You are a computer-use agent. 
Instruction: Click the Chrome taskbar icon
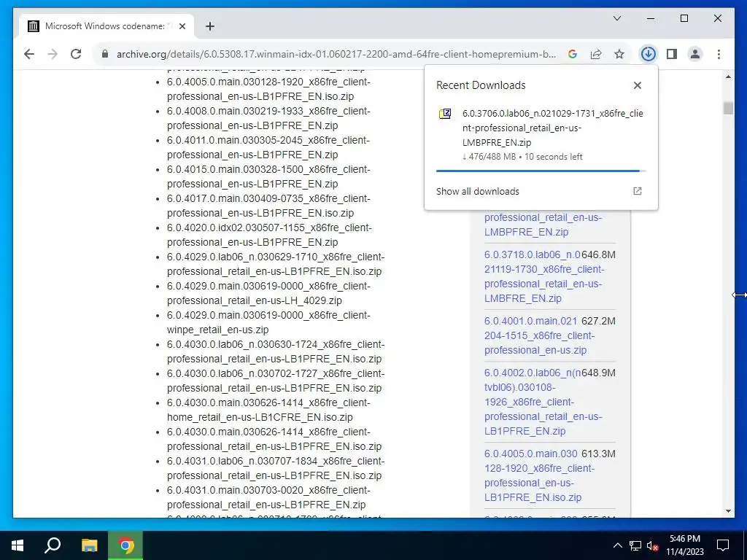[125, 545]
